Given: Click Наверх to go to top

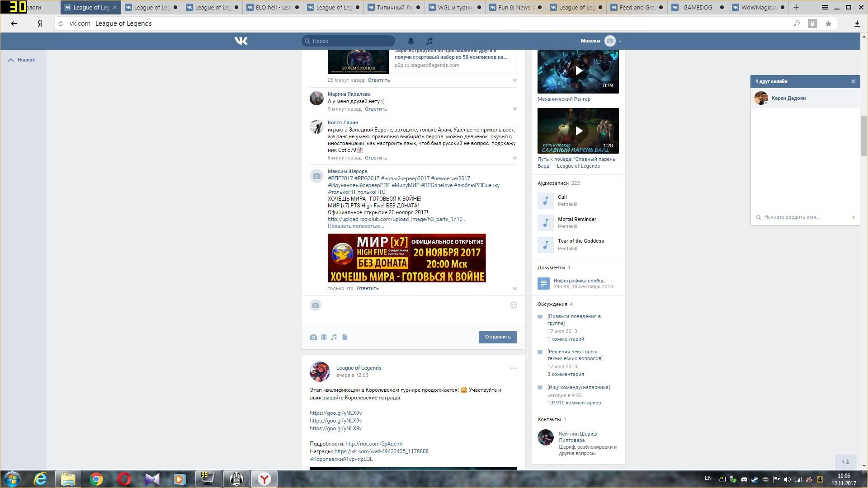Looking at the screenshot, I should [22, 60].
